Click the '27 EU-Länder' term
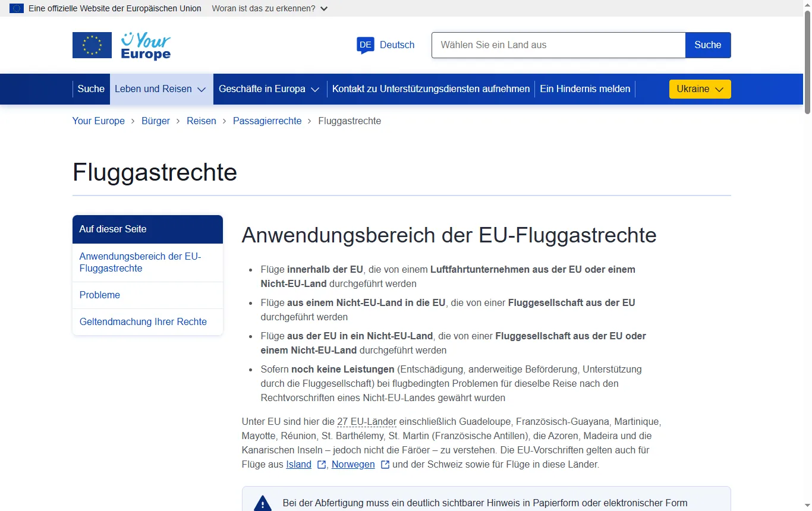The height and width of the screenshot is (511, 812). pyautogui.click(x=367, y=422)
